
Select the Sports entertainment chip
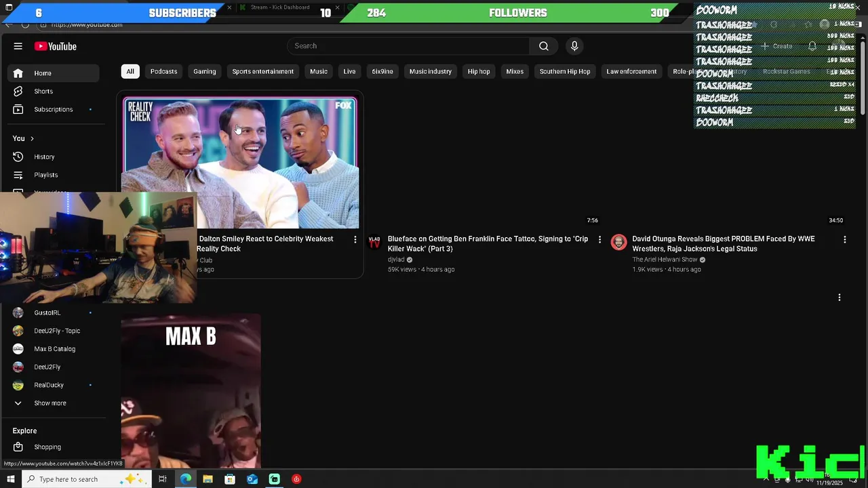[x=262, y=71]
